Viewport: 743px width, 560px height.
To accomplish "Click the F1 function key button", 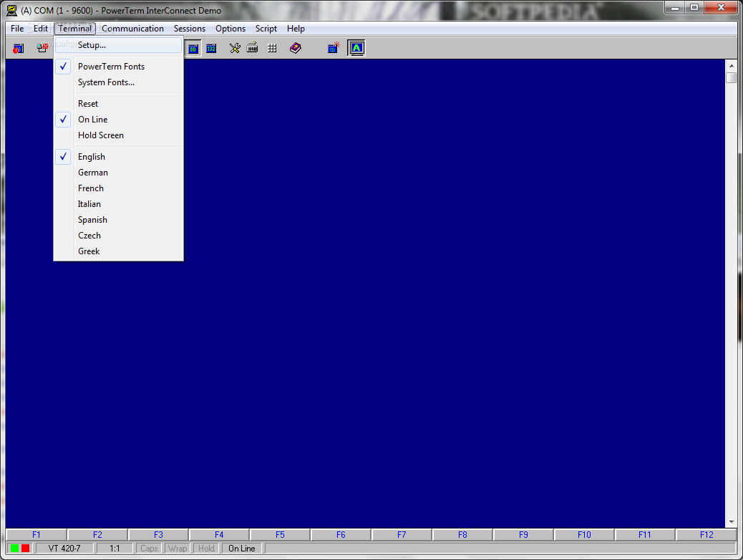I will 37,535.
